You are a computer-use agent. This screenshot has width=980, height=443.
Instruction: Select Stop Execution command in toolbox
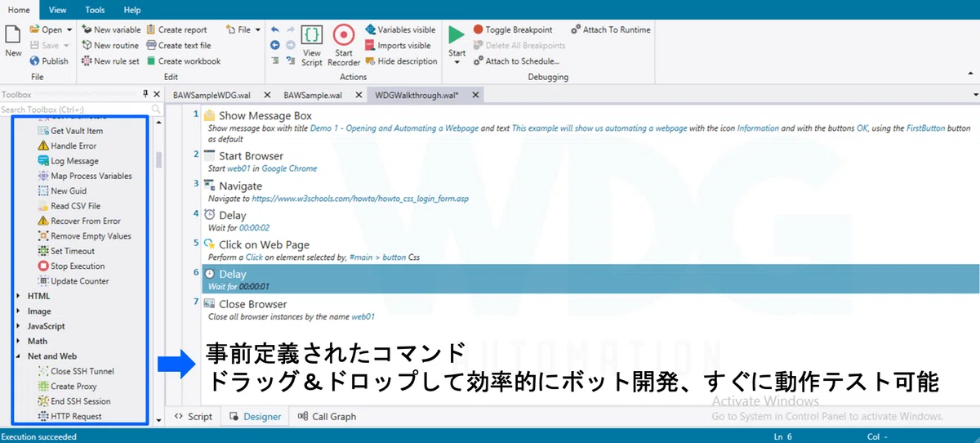coord(71,266)
